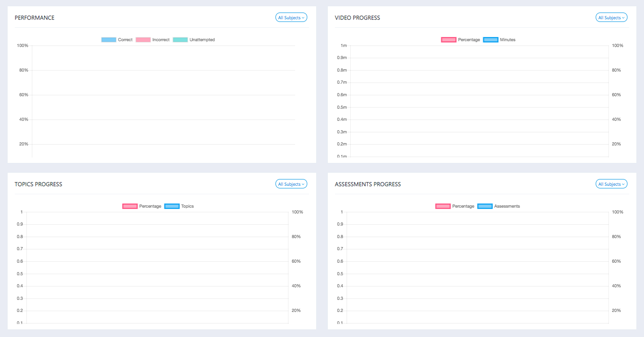Toggle Assessments series in Assessments Progress legend
Screen dimensions: 644x337
[x=499, y=206]
